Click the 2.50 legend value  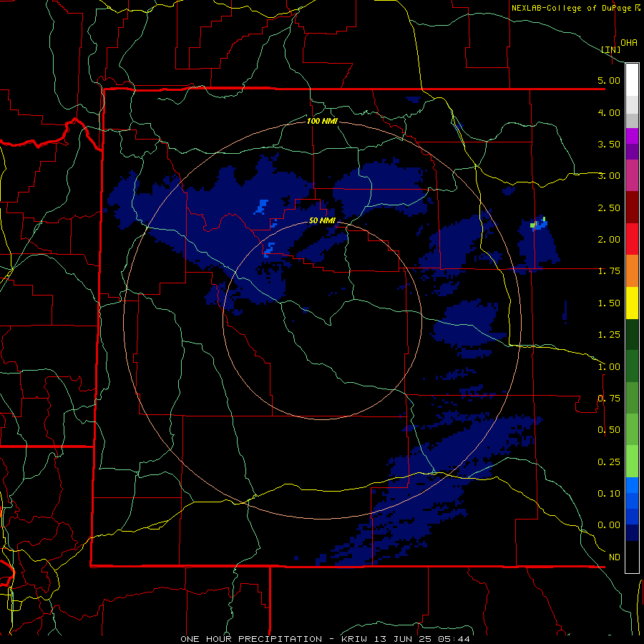609,208
